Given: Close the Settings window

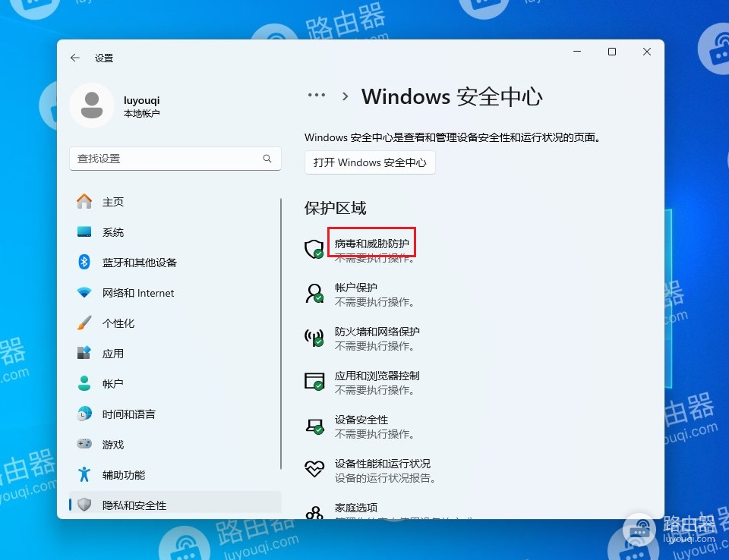Looking at the screenshot, I should (647, 52).
